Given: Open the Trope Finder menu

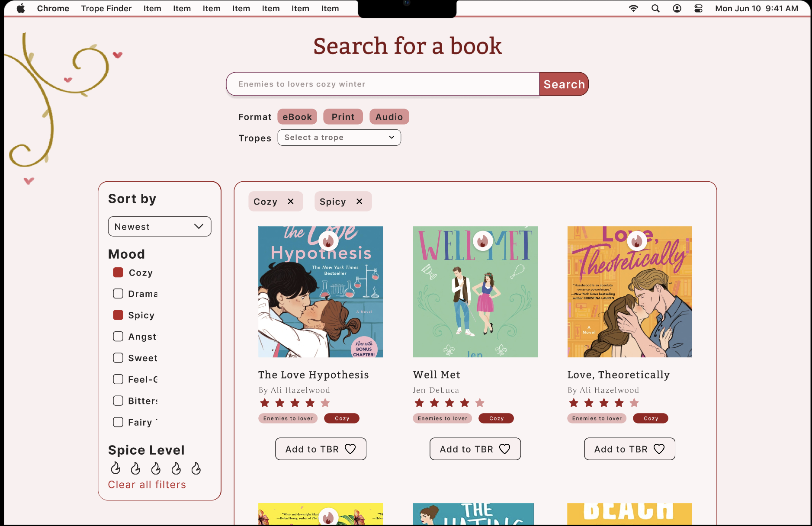Looking at the screenshot, I should pyautogui.click(x=106, y=8).
